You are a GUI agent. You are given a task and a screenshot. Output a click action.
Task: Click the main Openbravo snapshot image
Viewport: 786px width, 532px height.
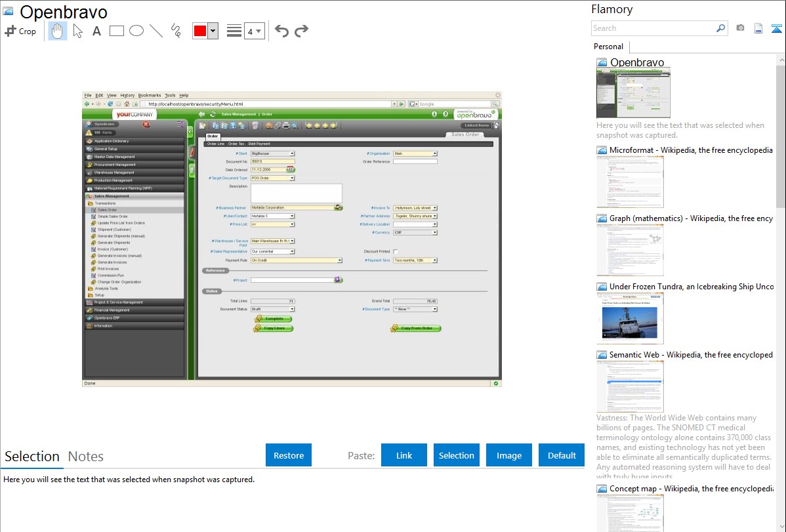[x=292, y=239]
